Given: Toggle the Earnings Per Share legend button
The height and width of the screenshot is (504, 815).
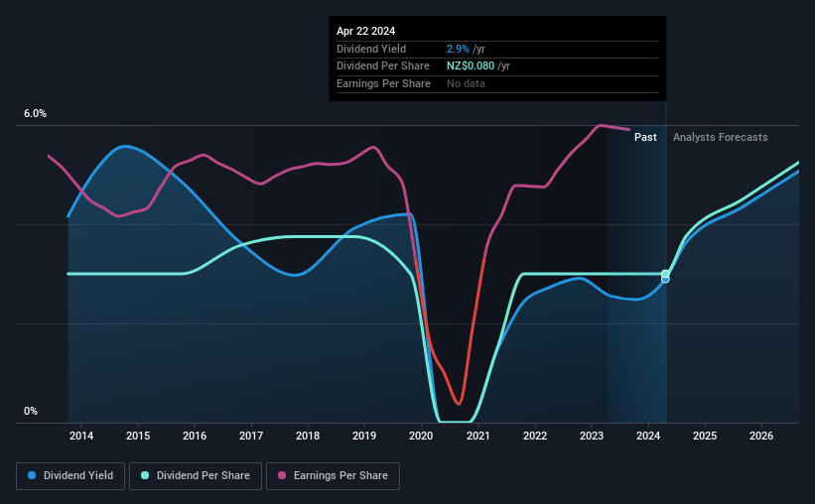Looking at the screenshot, I should coord(333,476).
